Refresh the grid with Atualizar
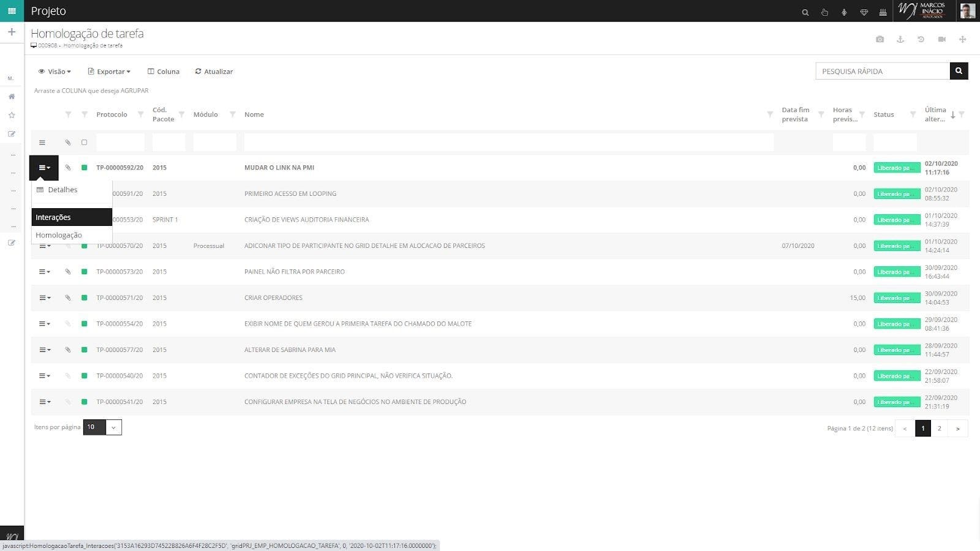Image resolution: width=980 pixels, height=551 pixels. (214, 72)
